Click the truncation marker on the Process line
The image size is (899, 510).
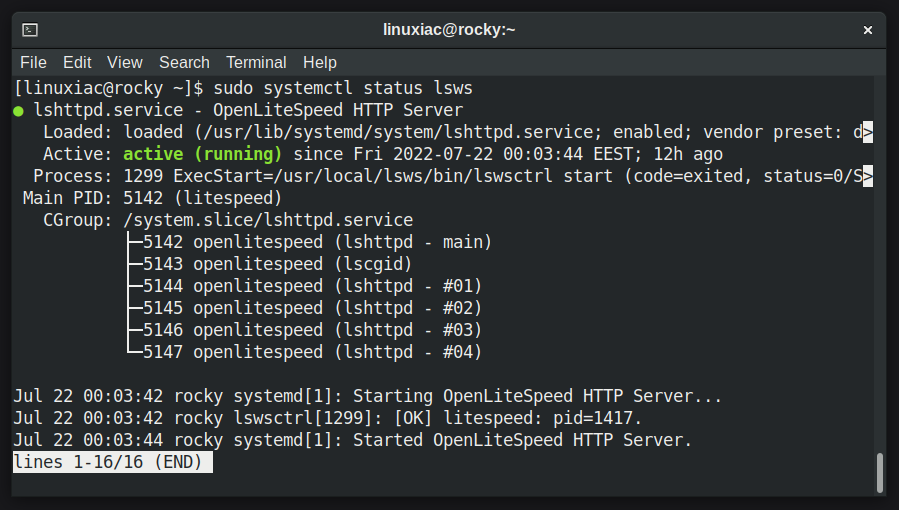(x=868, y=176)
